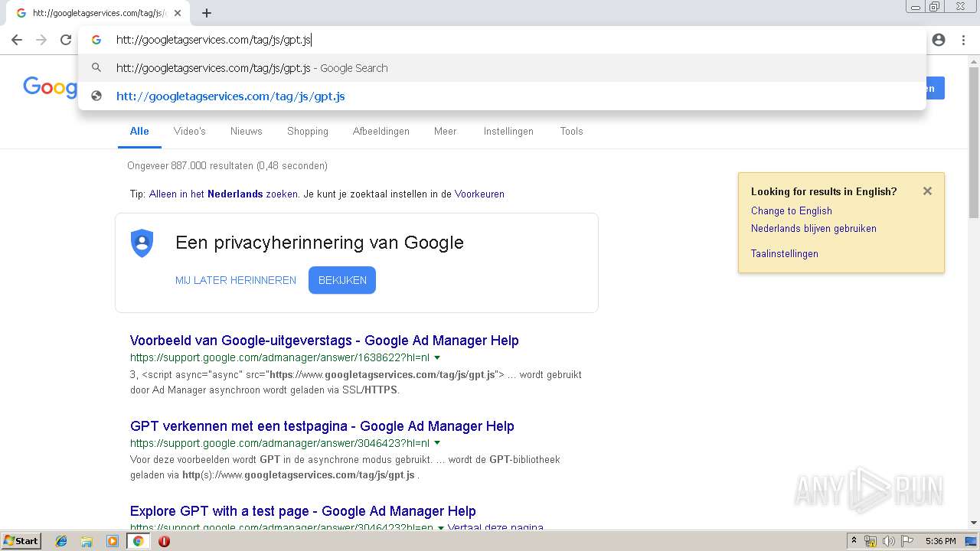The height and width of the screenshot is (551, 980).
Task: Click the Chrome icon in the taskbar
Action: pos(139,541)
